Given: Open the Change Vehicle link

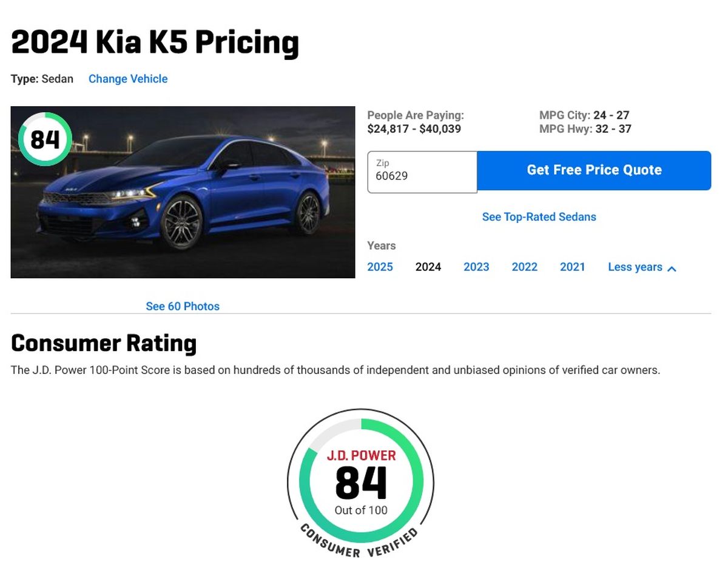Looking at the screenshot, I should (128, 79).
